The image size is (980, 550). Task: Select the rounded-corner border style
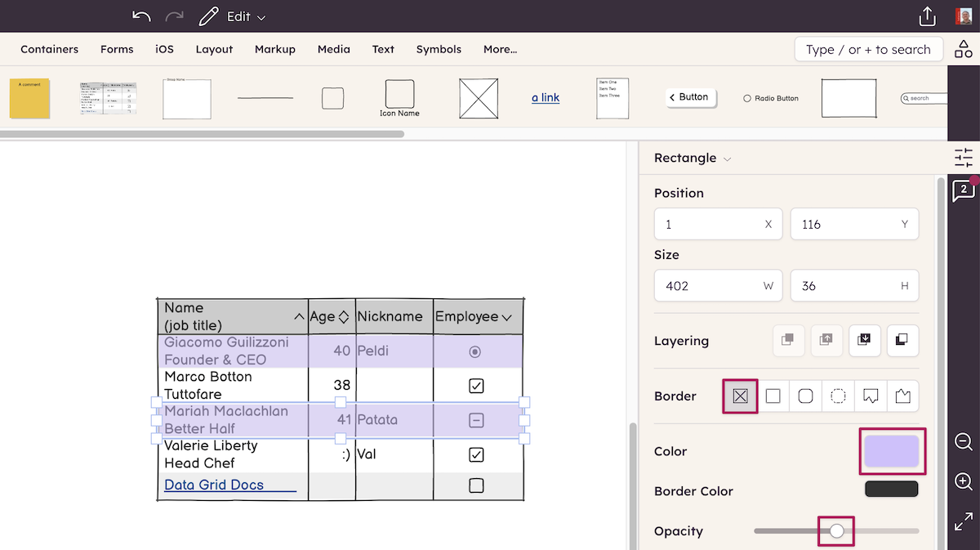805,396
